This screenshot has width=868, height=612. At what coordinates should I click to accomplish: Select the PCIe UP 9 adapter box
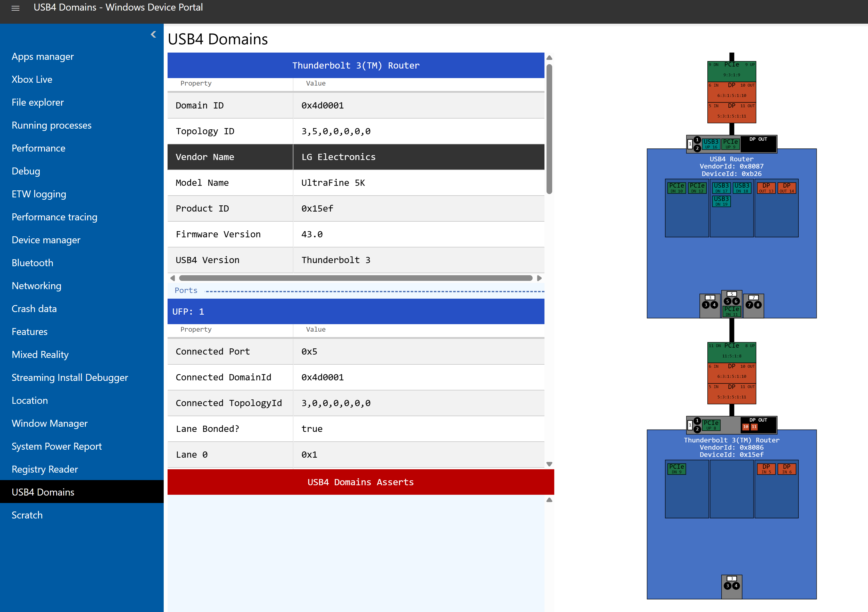730,144
